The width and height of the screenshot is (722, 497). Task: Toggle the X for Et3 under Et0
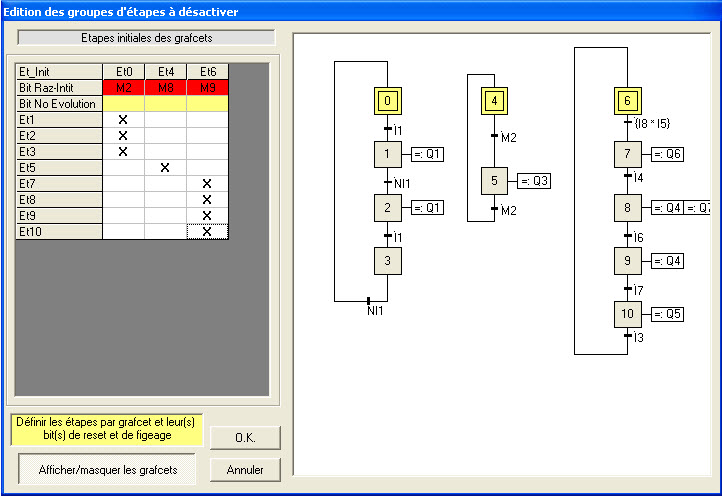point(123,152)
